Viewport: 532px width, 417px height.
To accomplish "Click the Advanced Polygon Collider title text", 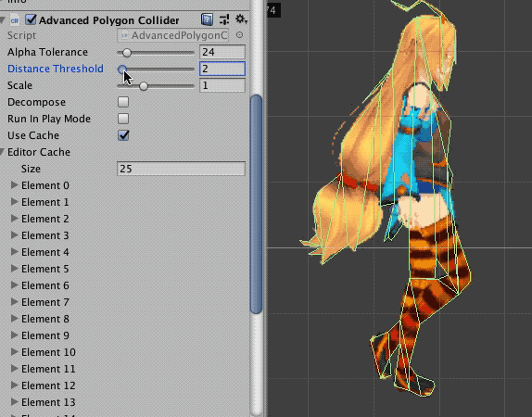I will pyautogui.click(x=109, y=20).
